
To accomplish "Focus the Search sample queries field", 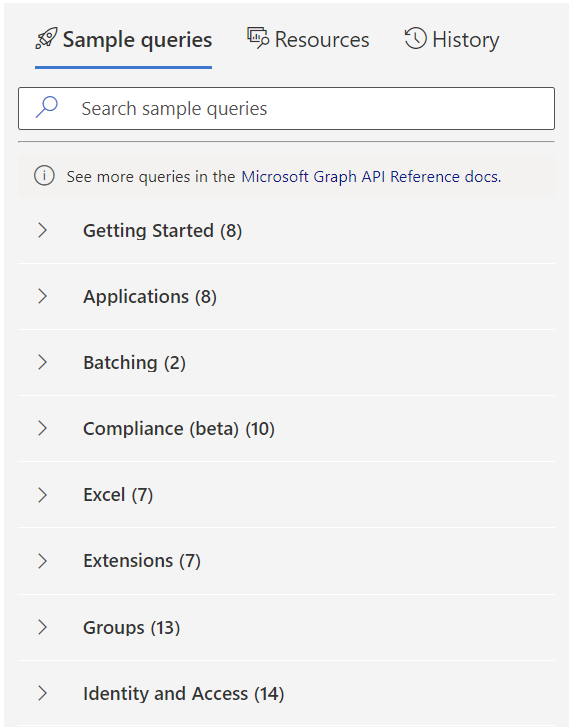I will click(286, 108).
